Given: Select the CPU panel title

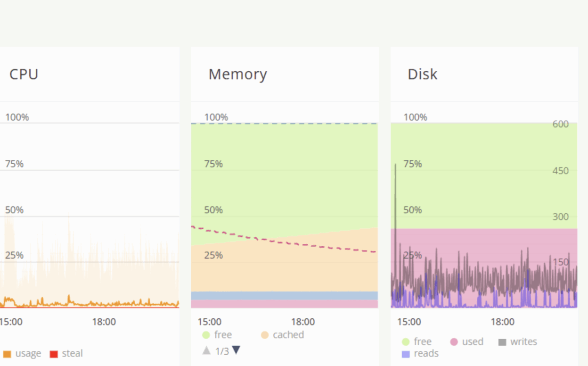Looking at the screenshot, I should [x=24, y=74].
